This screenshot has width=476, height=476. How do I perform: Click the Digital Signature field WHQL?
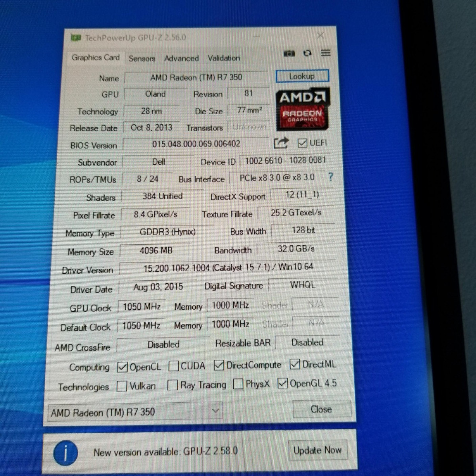pyautogui.click(x=303, y=285)
